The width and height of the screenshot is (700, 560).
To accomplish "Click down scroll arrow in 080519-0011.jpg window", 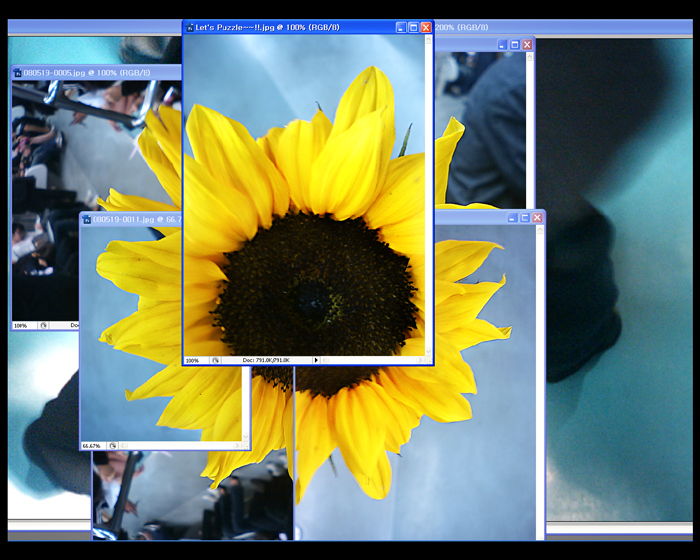I will [x=246, y=437].
